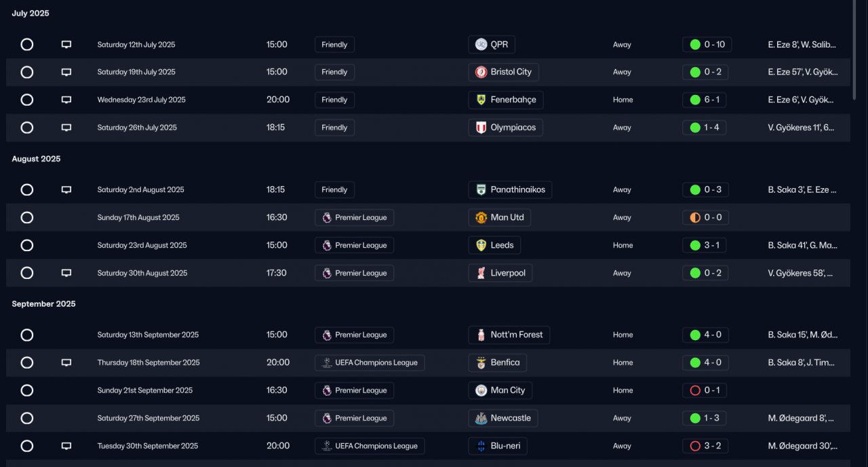
Task: Open the 0 - 1 loss result versus Man City
Action: tap(705, 390)
